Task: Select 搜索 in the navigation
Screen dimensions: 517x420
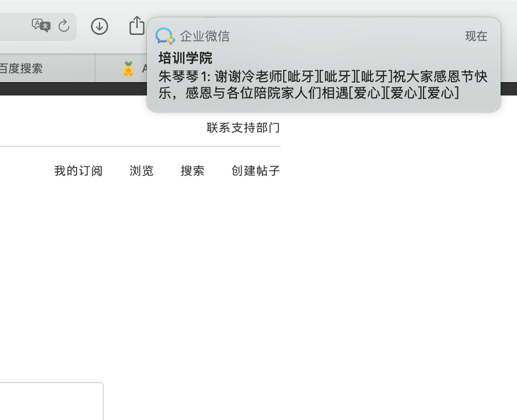Action: coord(192,171)
